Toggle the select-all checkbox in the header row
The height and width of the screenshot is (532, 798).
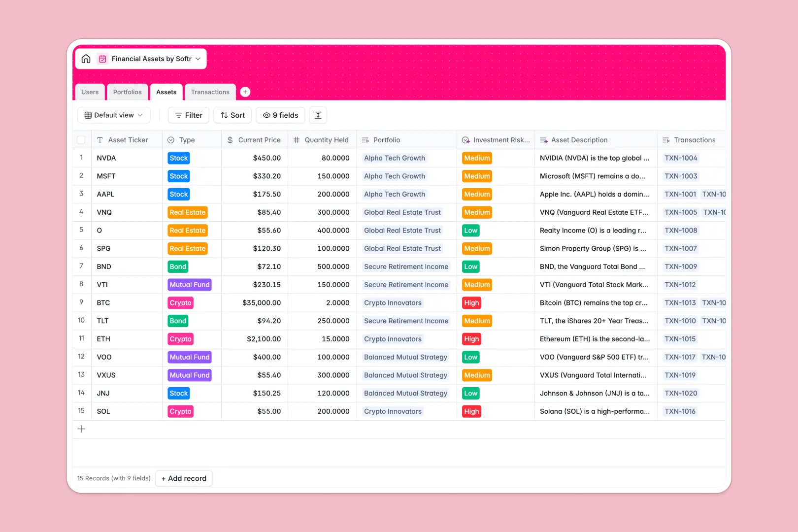coord(81,140)
